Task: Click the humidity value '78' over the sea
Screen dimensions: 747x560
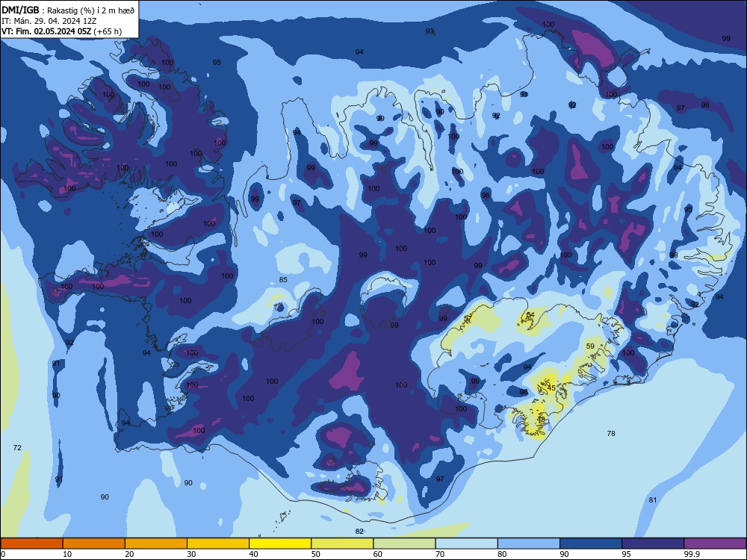Action: tap(611, 433)
